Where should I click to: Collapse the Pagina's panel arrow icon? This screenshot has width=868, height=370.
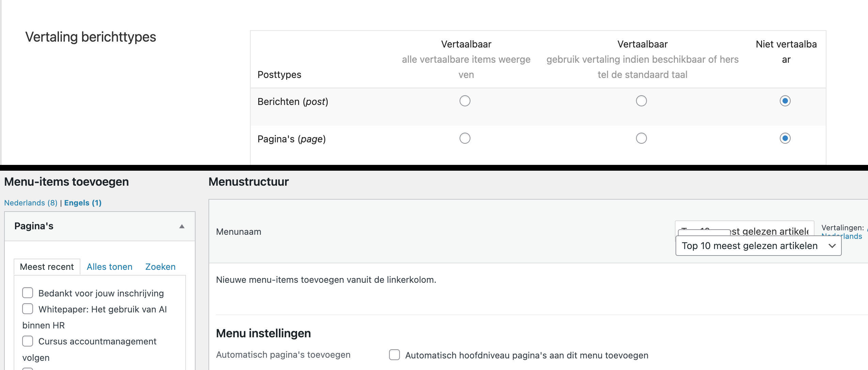tap(182, 227)
